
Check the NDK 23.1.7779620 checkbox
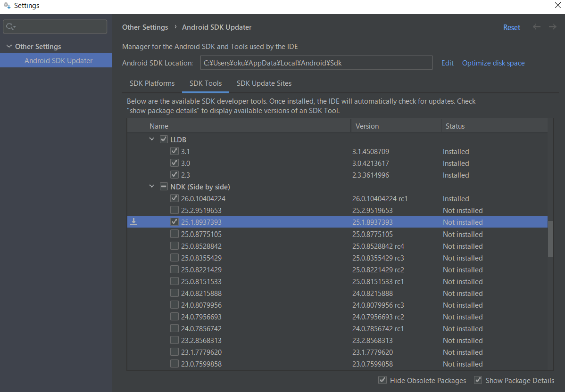click(x=174, y=351)
